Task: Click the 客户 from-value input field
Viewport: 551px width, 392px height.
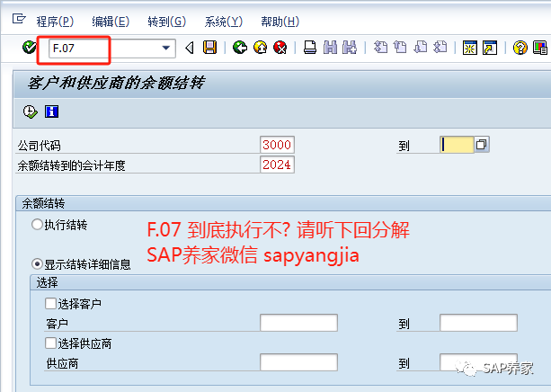Action: (x=298, y=323)
